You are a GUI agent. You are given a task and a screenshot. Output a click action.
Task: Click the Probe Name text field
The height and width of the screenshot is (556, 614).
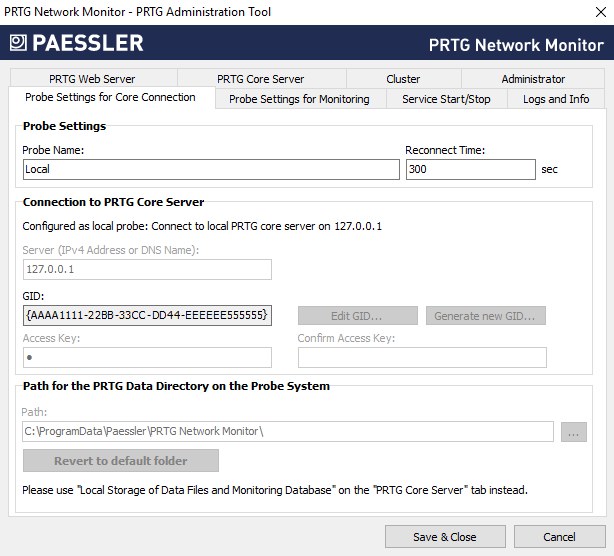pyautogui.click(x=210, y=170)
